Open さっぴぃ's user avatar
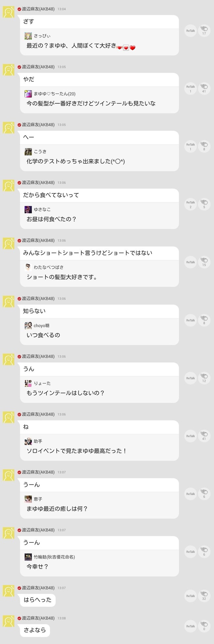The width and height of the screenshot is (214, 644). 28,36
